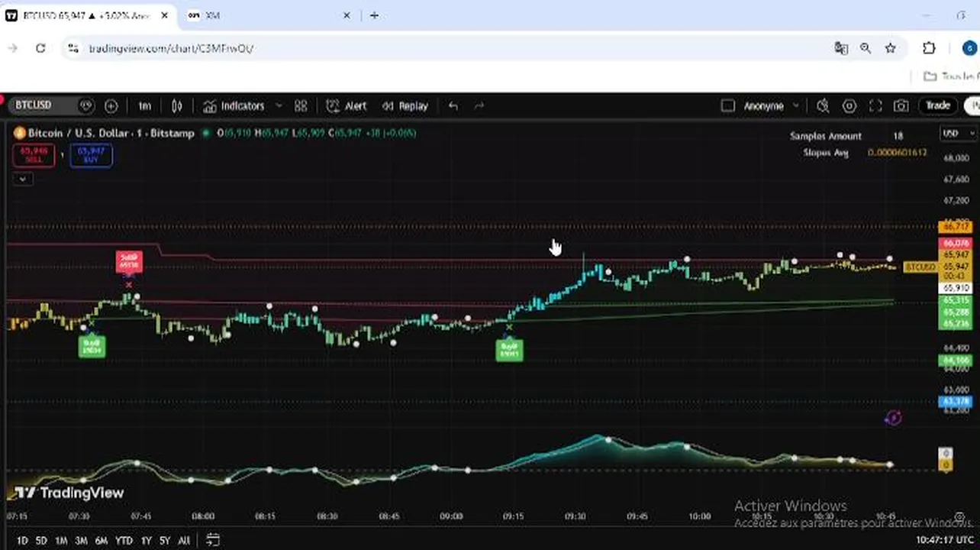Select the 5D date range

pyautogui.click(x=41, y=540)
